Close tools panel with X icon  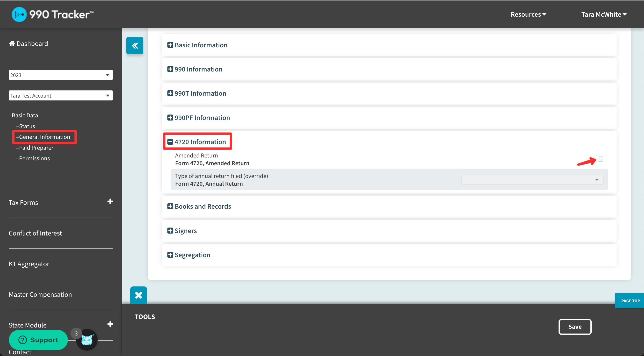(x=139, y=295)
